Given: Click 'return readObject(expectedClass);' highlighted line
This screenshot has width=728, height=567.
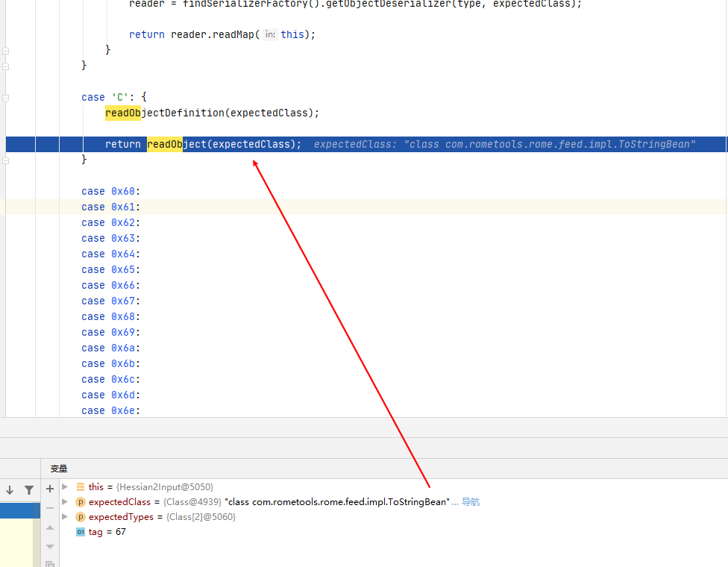Looking at the screenshot, I should (203, 145).
